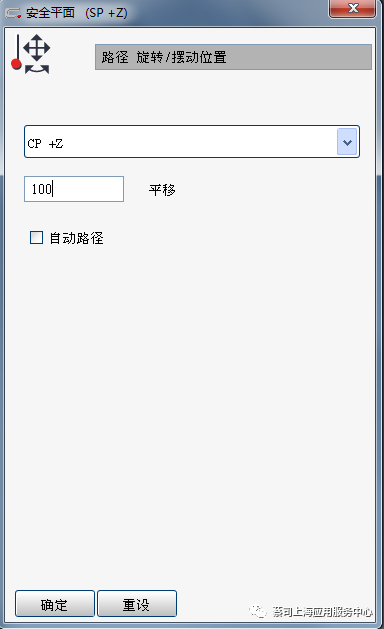Click the curved rotation arrow symbol
Image resolution: width=384 pixels, height=629 pixels.
click(37, 70)
